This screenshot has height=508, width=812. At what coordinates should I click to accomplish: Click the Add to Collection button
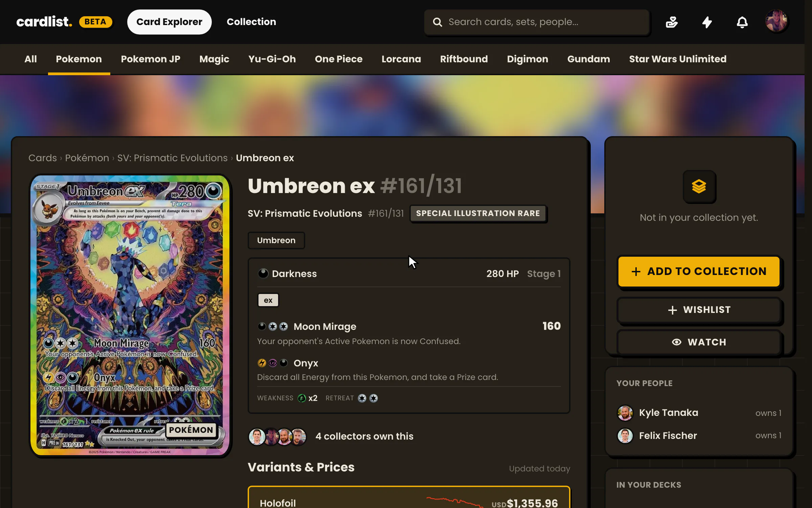coord(699,272)
